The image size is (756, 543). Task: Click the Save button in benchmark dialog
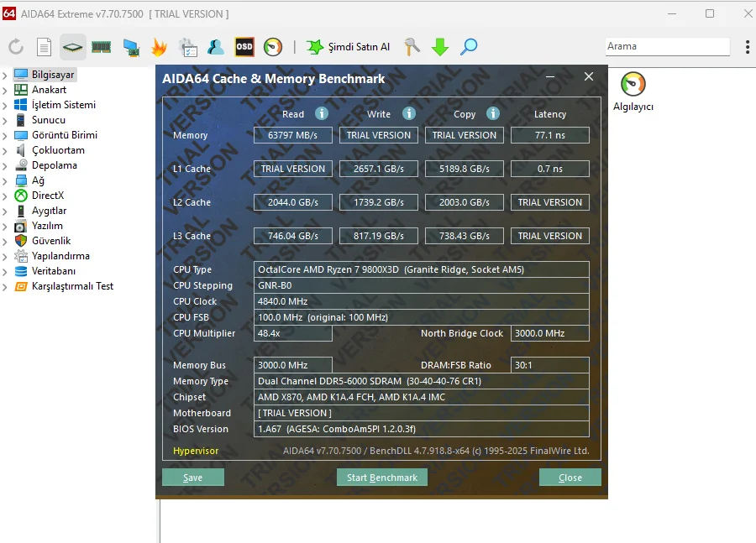point(193,478)
